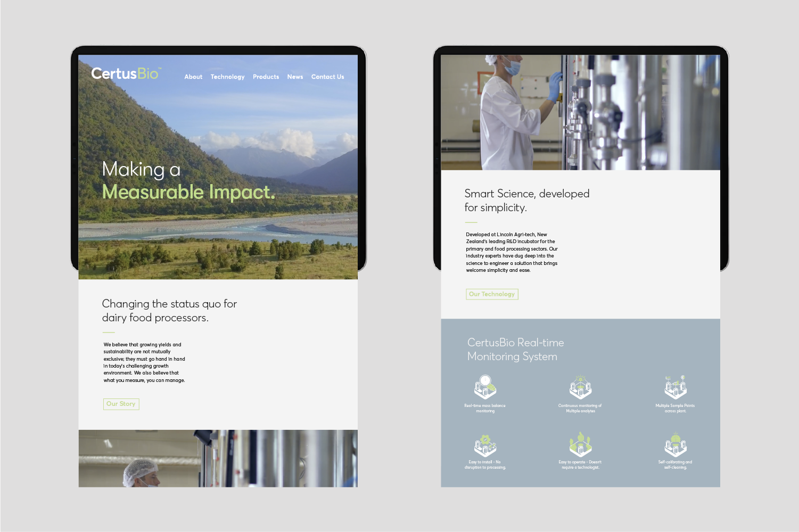
Task: Click the "Changing the status quo" heading
Action: pyautogui.click(x=169, y=311)
